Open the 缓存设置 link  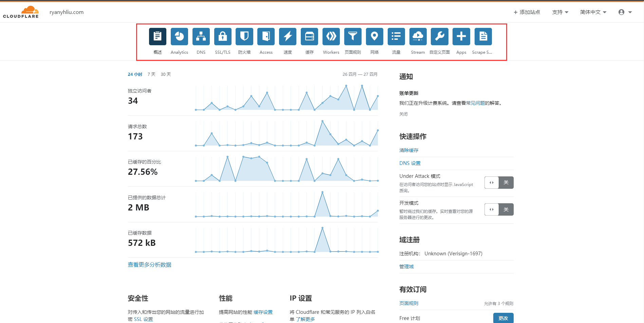point(263,312)
